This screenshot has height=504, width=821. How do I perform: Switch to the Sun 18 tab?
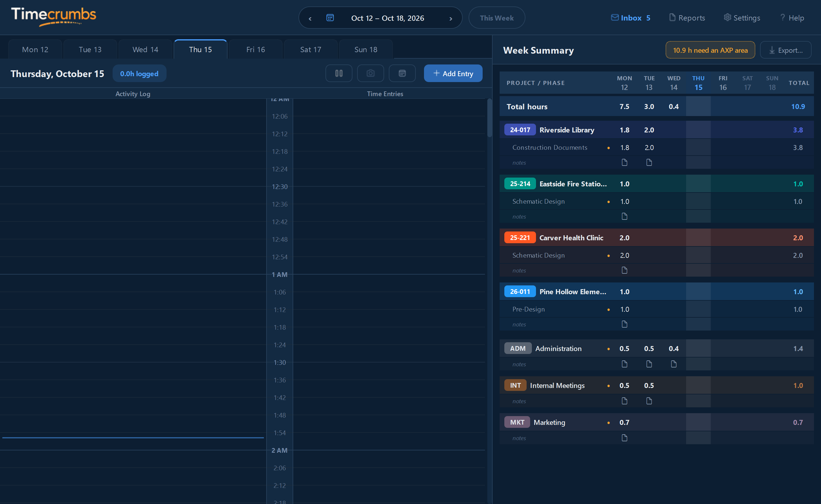tap(366, 49)
